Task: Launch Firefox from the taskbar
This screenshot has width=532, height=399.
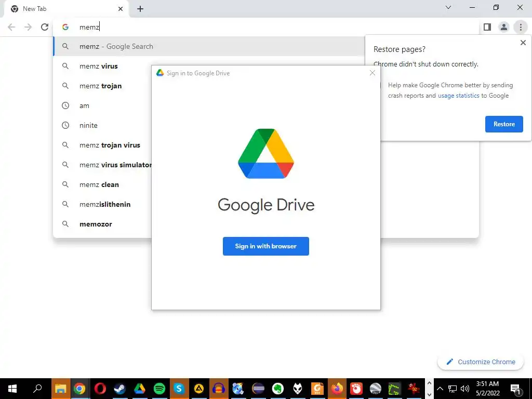Action: pos(337,389)
